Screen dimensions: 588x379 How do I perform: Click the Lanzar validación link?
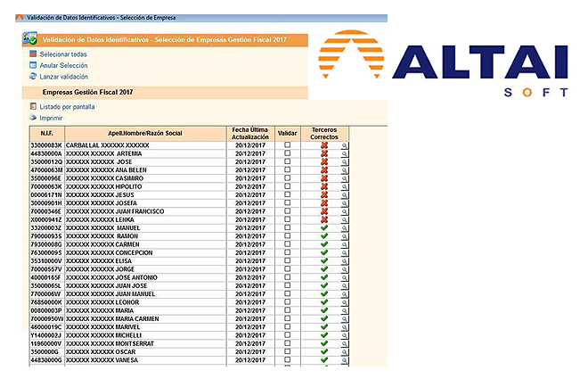pos(64,77)
